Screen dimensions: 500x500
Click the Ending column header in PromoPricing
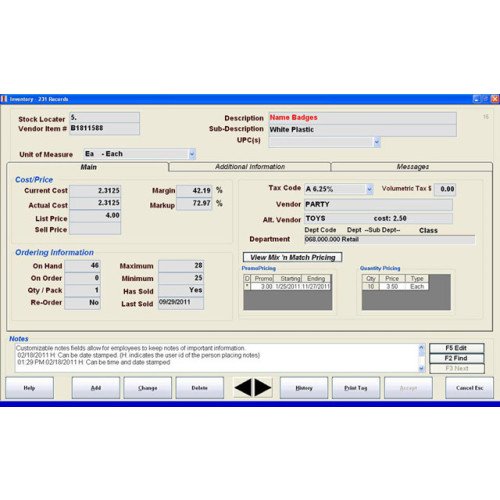click(x=316, y=279)
